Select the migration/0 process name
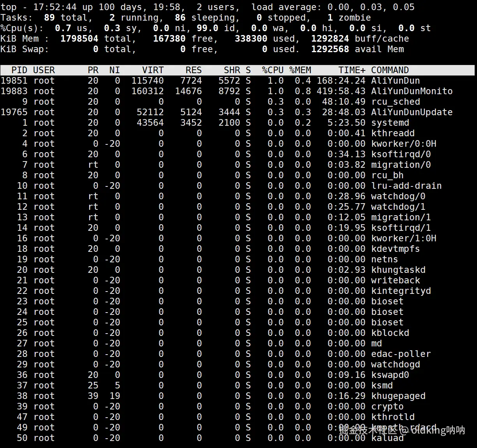 pyautogui.click(x=401, y=165)
